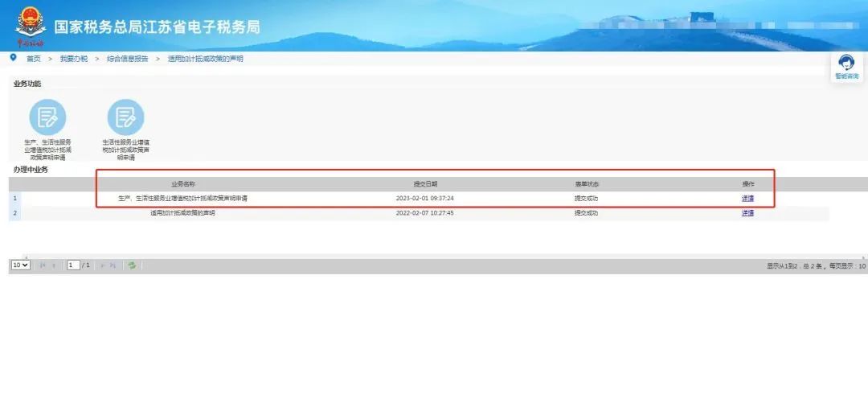Click the 国家税务总局江苏省电子税务局 title
The height and width of the screenshot is (411, 868).
(157, 27)
